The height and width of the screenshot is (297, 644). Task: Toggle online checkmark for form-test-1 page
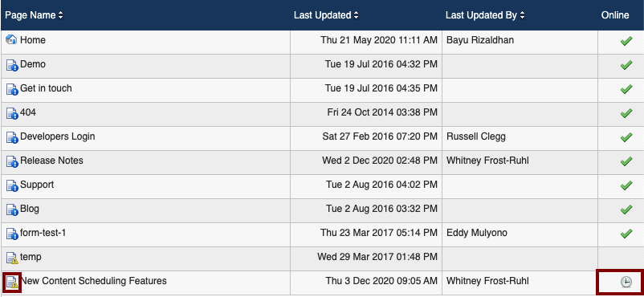626,234
